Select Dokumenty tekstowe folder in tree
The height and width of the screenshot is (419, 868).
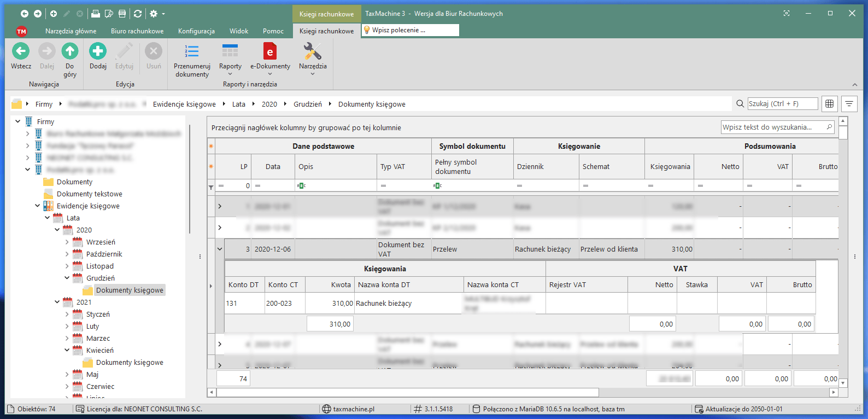pyautogui.click(x=89, y=194)
